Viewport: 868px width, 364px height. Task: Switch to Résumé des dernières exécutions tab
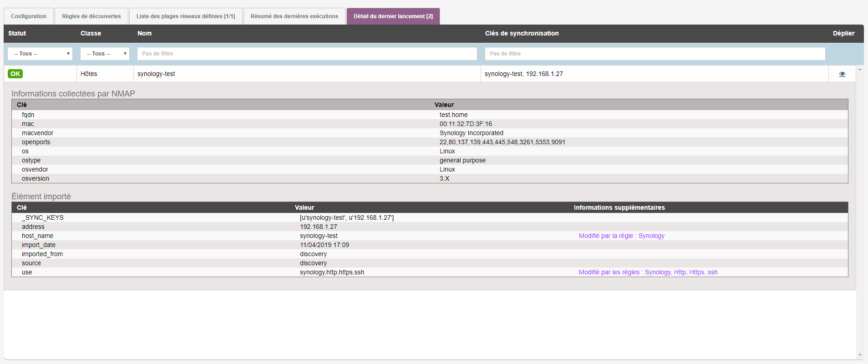coord(294,16)
